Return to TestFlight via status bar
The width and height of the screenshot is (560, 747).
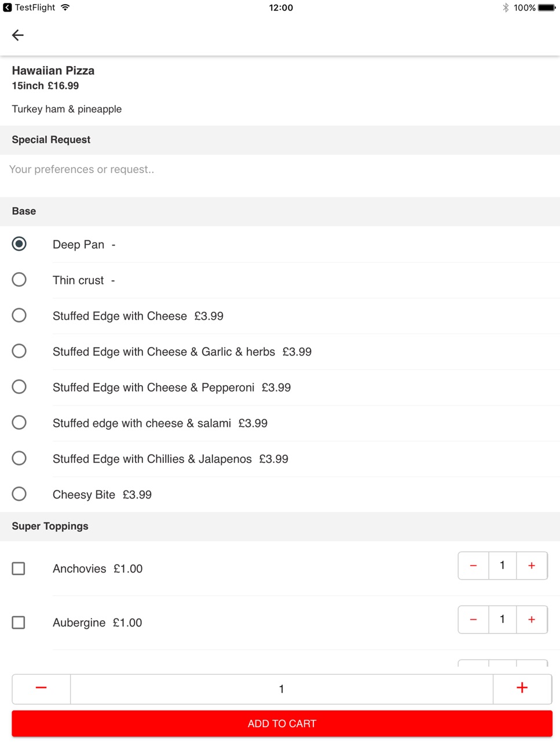click(29, 8)
